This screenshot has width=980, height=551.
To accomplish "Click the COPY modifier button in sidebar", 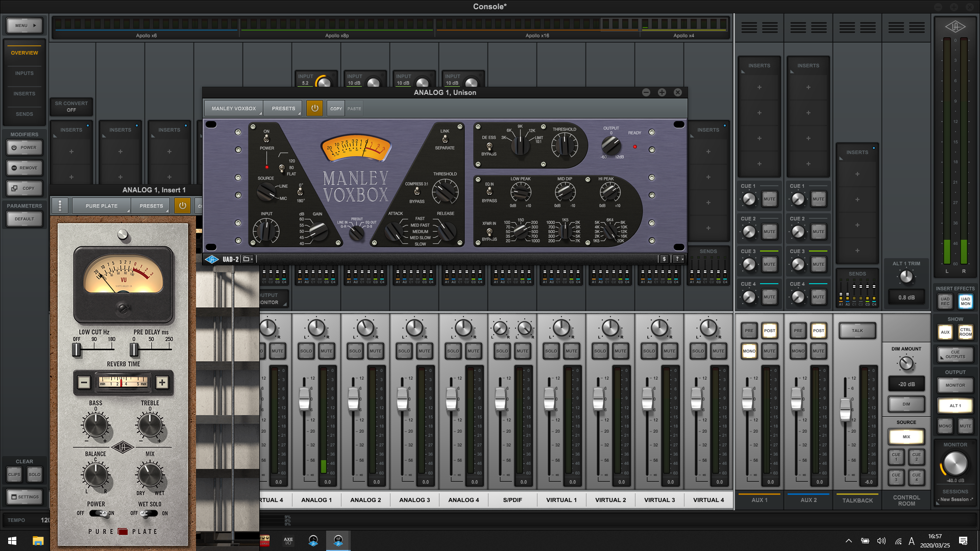I will tap(24, 188).
